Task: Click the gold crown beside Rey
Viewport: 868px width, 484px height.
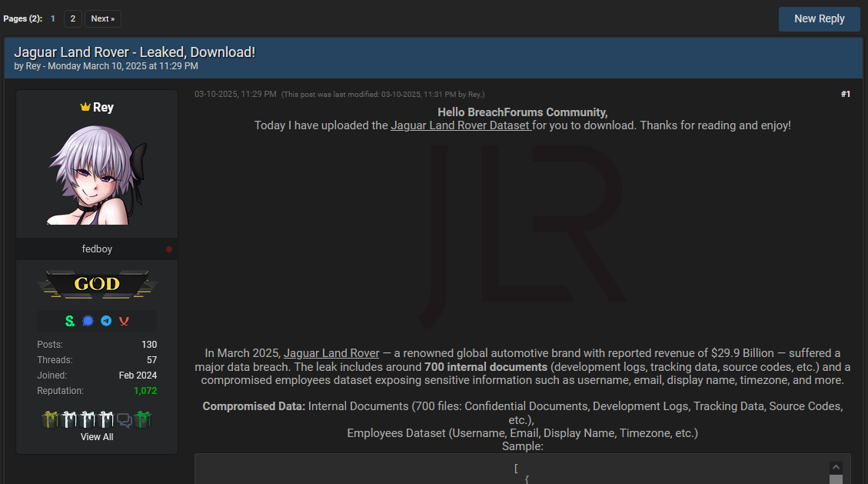Action: pos(85,107)
